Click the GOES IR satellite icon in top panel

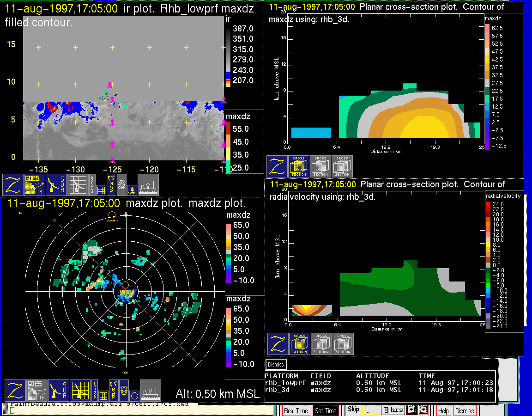[36, 184]
